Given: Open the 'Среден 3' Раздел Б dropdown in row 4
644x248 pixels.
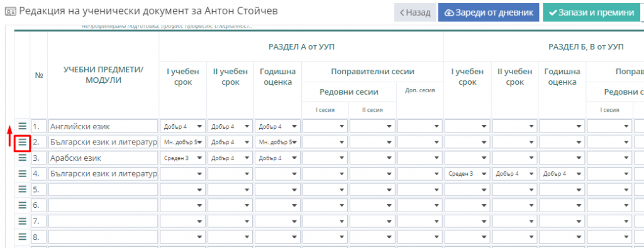Looking at the screenshot, I should [467, 174].
